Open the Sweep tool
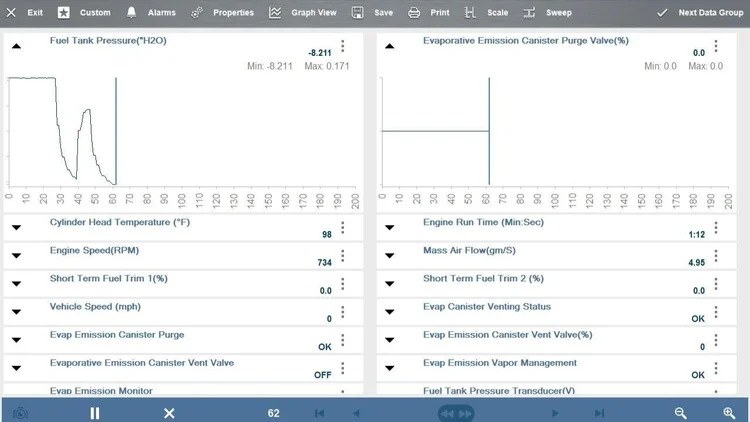The image size is (750, 422). (x=547, y=13)
